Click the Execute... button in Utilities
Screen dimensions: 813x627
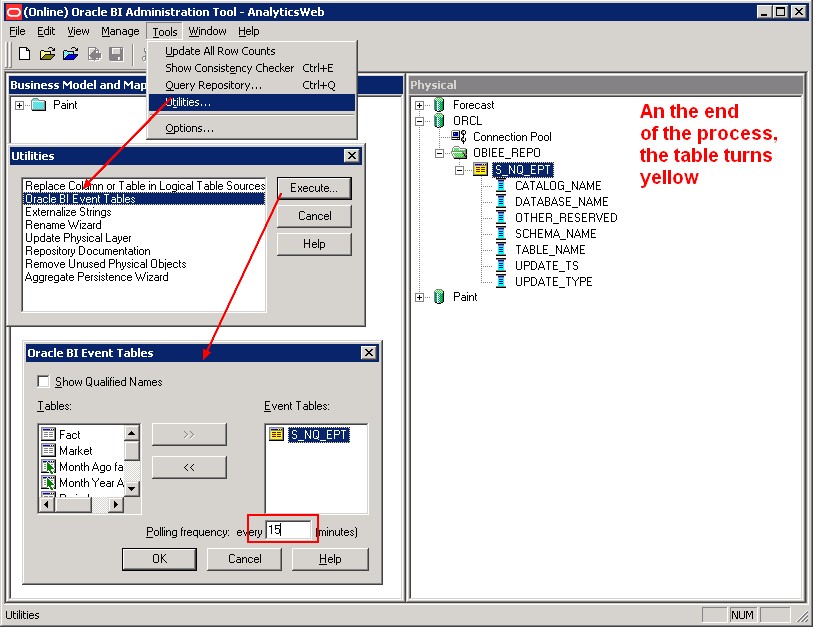314,188
